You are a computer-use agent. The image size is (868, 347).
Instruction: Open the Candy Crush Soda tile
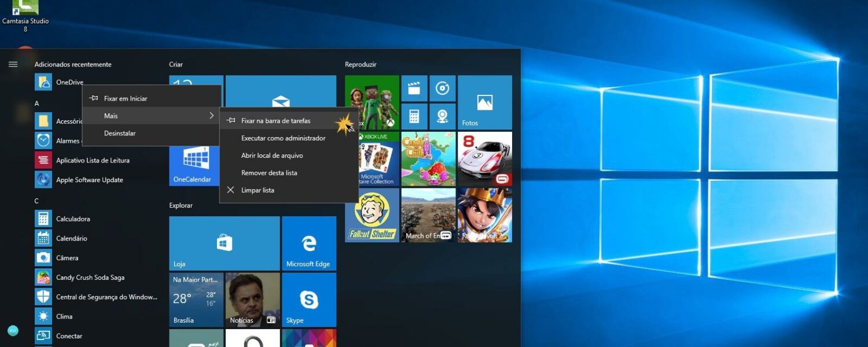pyautogui.click(x=429, y=159)
